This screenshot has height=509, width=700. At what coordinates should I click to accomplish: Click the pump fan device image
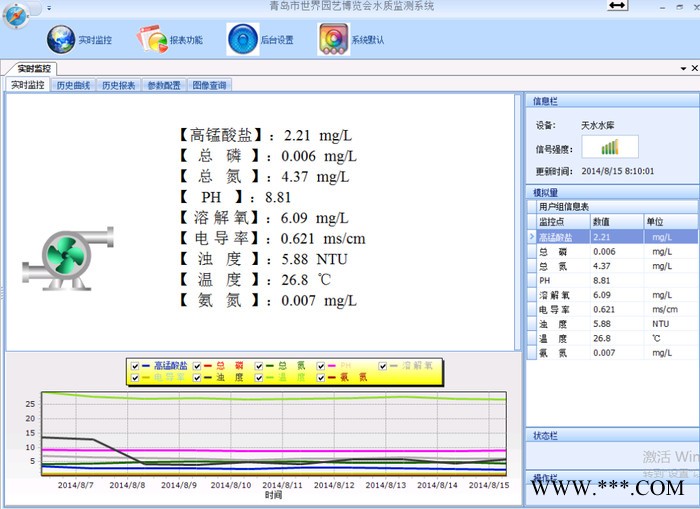point(68,259)
